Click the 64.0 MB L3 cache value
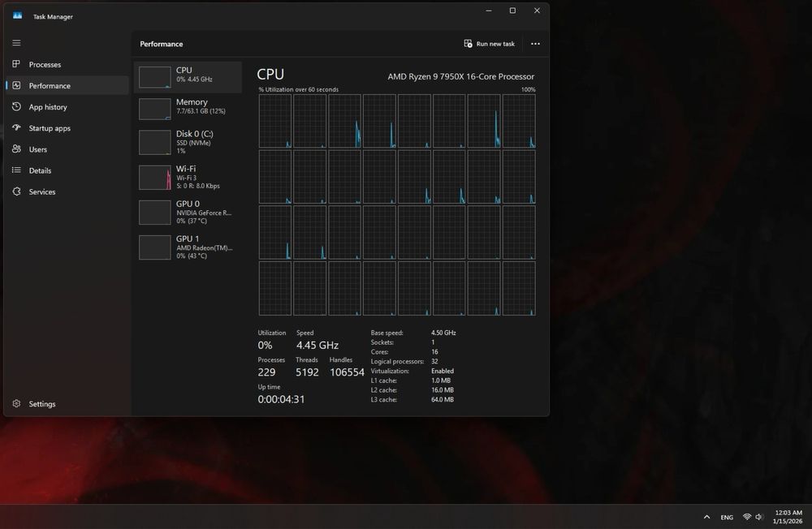The width and height of the screenshot is (812, 529). coord(443,400)
